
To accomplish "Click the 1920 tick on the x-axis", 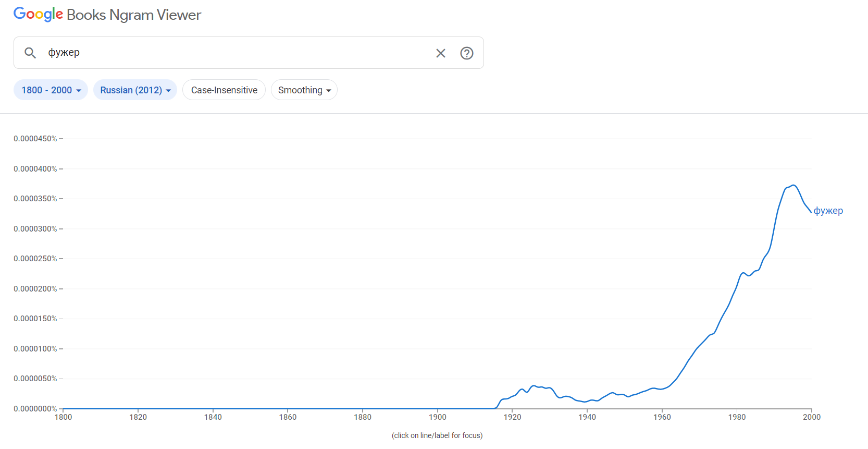I will [512, 417].
